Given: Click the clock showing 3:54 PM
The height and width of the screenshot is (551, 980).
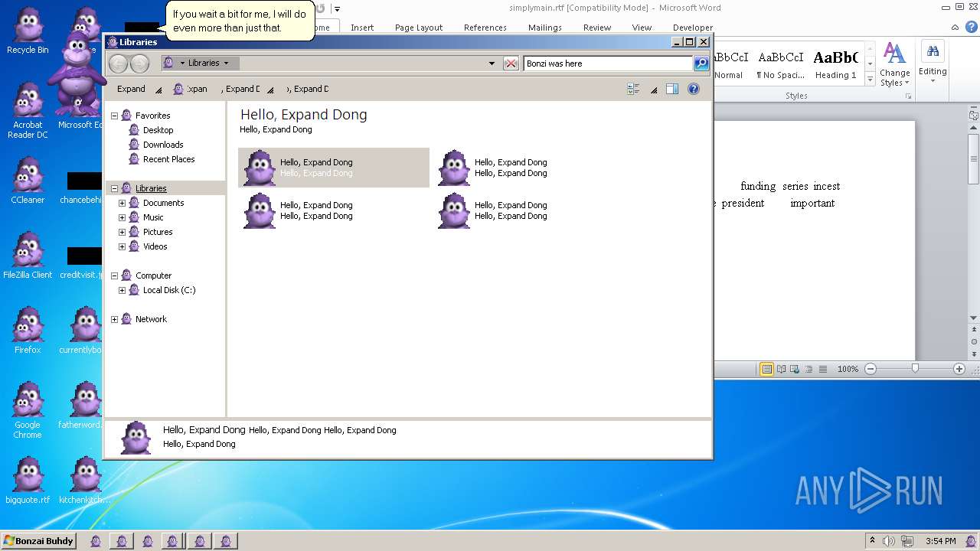Looking at the screenshot, I should coord(941,541).
